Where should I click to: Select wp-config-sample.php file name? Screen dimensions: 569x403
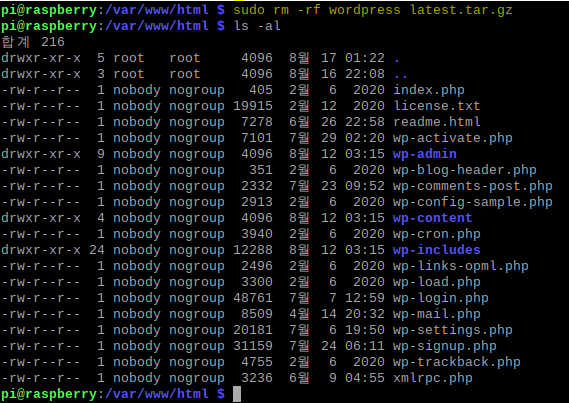point(473,202)
